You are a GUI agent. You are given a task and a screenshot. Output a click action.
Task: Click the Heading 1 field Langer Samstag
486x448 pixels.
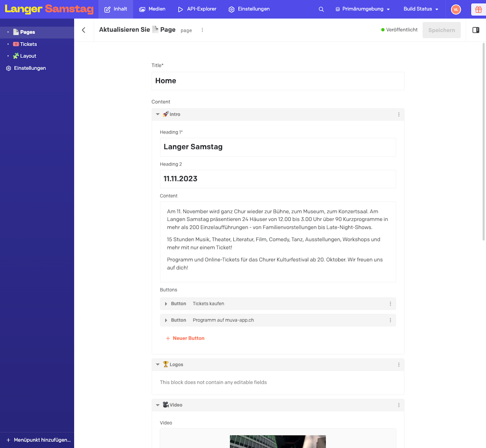(x=278, y=147)
